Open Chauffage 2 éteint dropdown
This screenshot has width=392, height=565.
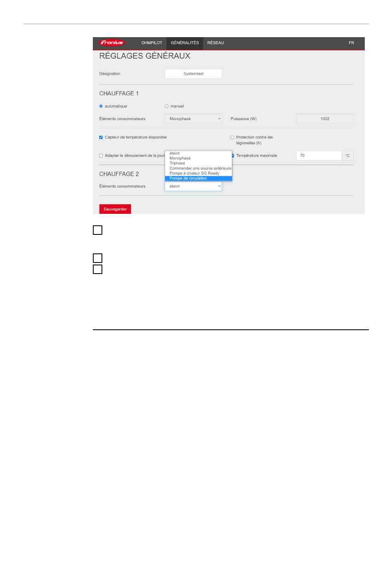tap(193, 186)
